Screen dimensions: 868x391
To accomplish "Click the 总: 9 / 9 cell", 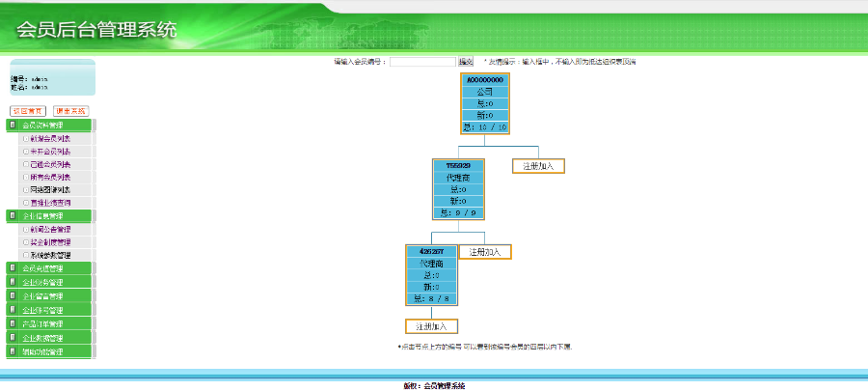I will coord(458,212).
